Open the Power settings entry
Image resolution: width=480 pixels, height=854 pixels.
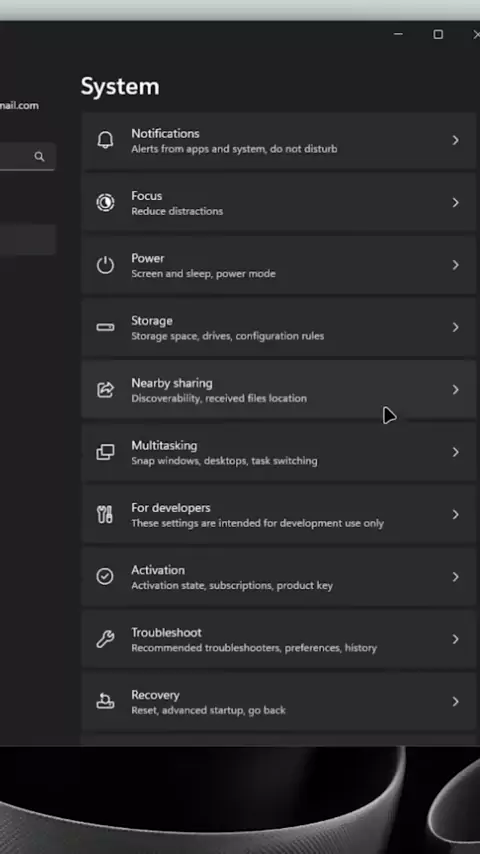279,265
